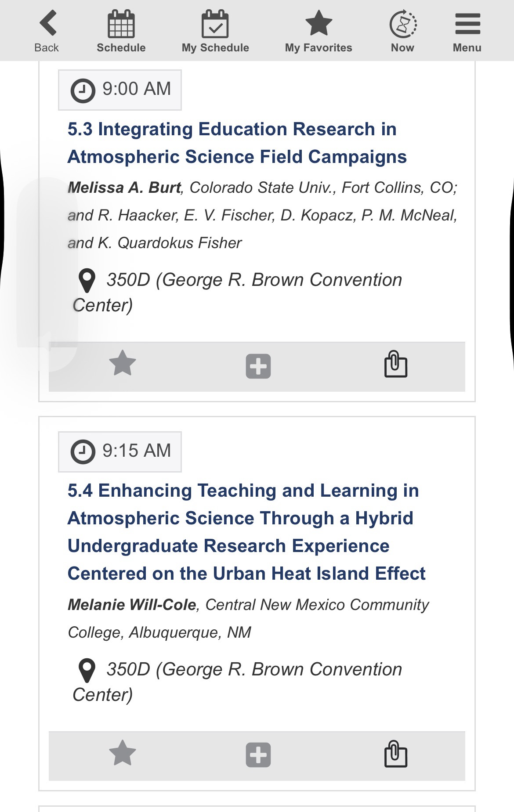Open session 5.4 Enhancing Teaching and Learning
Image resolution: width=514 pixels, height=812 pixels.
click(246, 532)
